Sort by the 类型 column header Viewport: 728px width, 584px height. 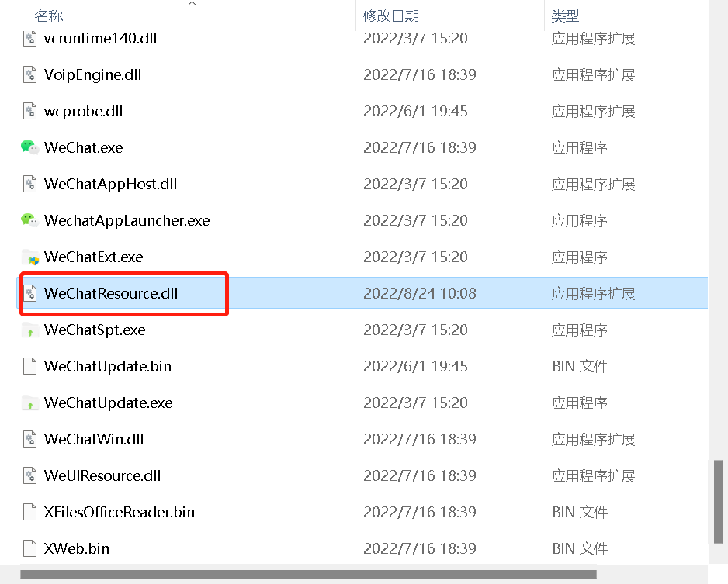point(565,16)
